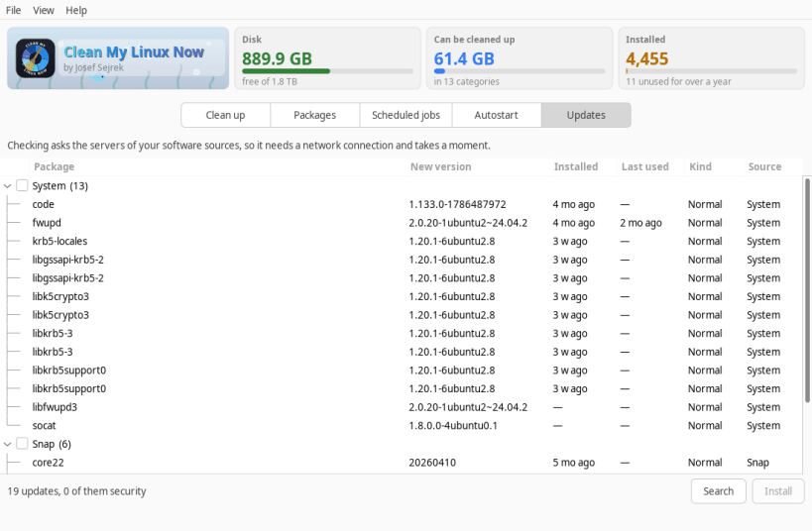This screenshot has height=531, width=812.
Task: Select the libfwupd3 package row
Action: [x=402, y=407]
